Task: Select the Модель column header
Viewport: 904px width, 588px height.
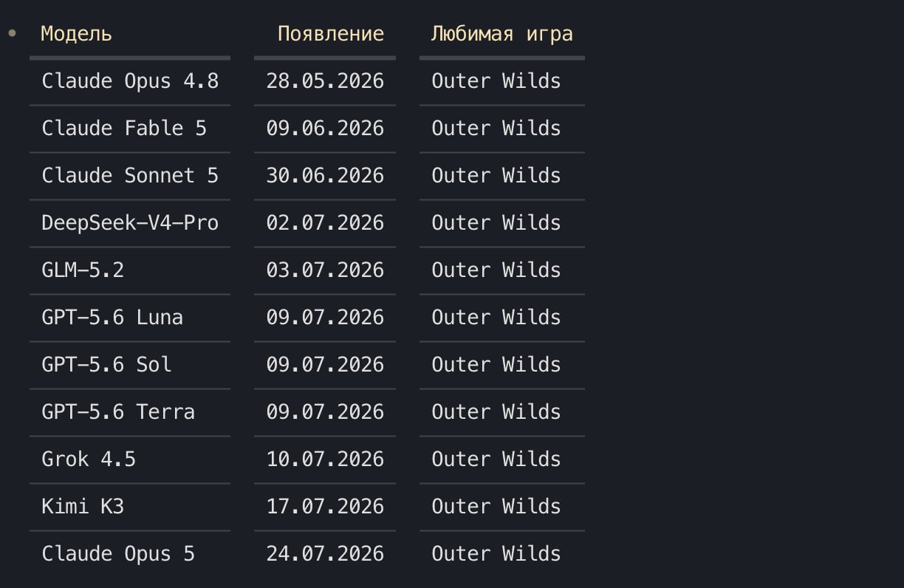Action: click(76, 34)
